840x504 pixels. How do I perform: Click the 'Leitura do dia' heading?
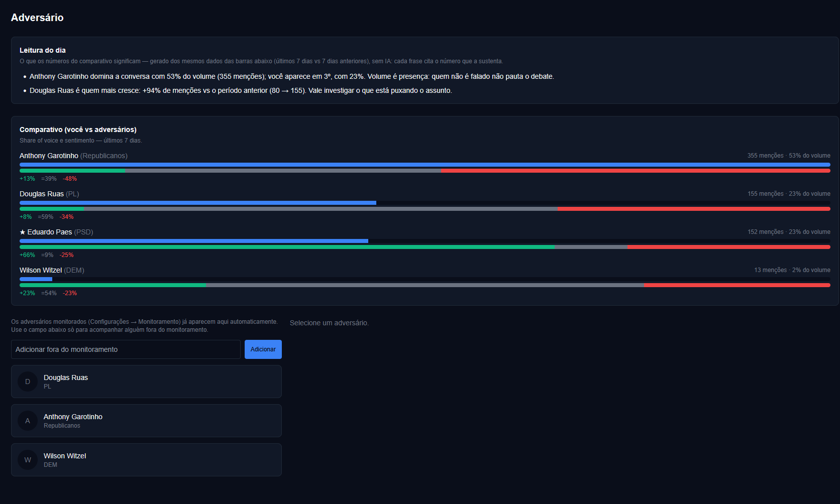[43, 50]
